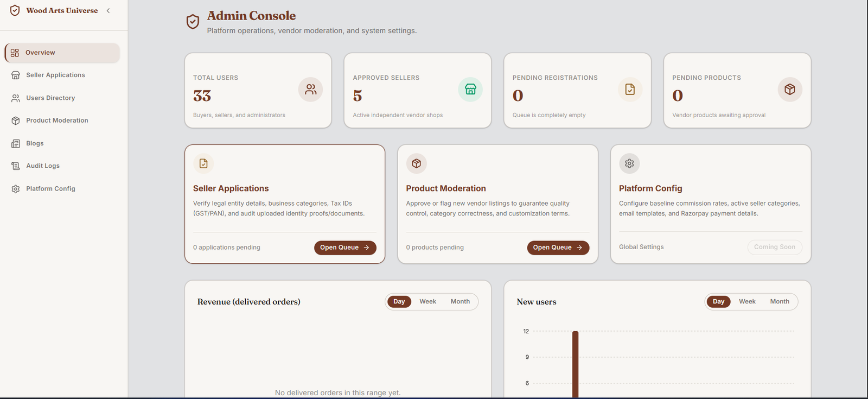Switch Revenue chart to Week

tap(427, 302)
